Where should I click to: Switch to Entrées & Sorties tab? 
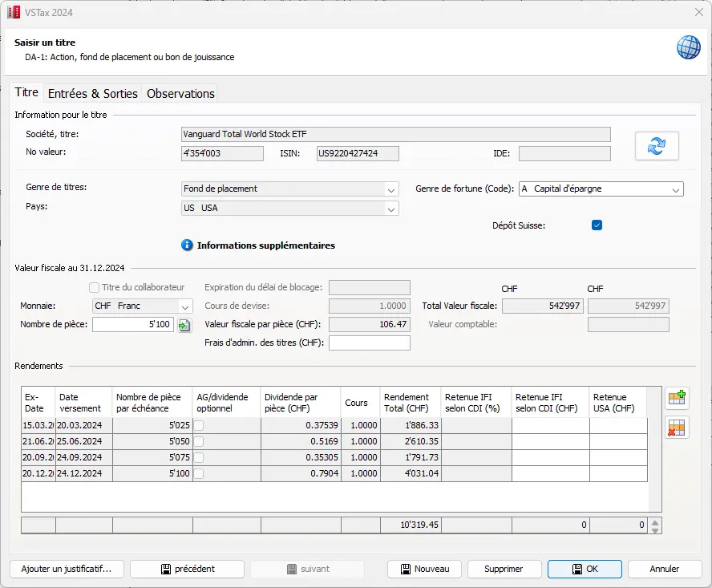click(x=93, y=93)
